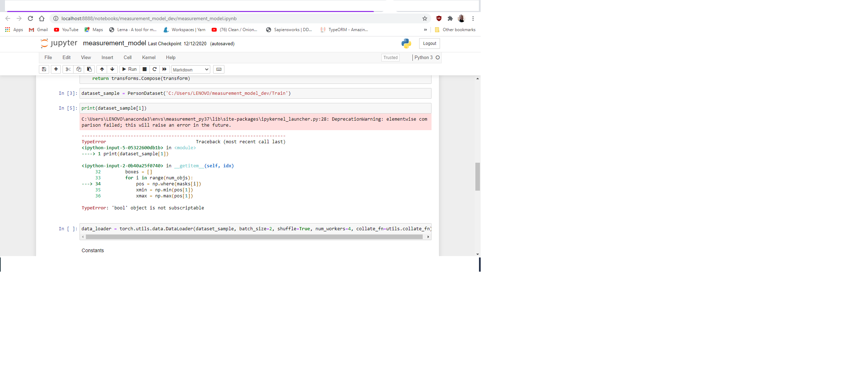Interrupt the kernel with the stop icon

(x=145, y=69)
